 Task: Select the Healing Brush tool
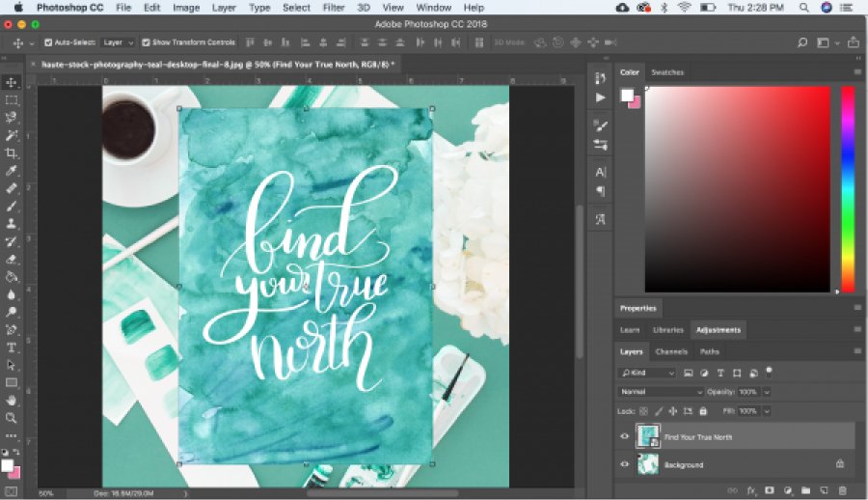click(x=11, y=188)
